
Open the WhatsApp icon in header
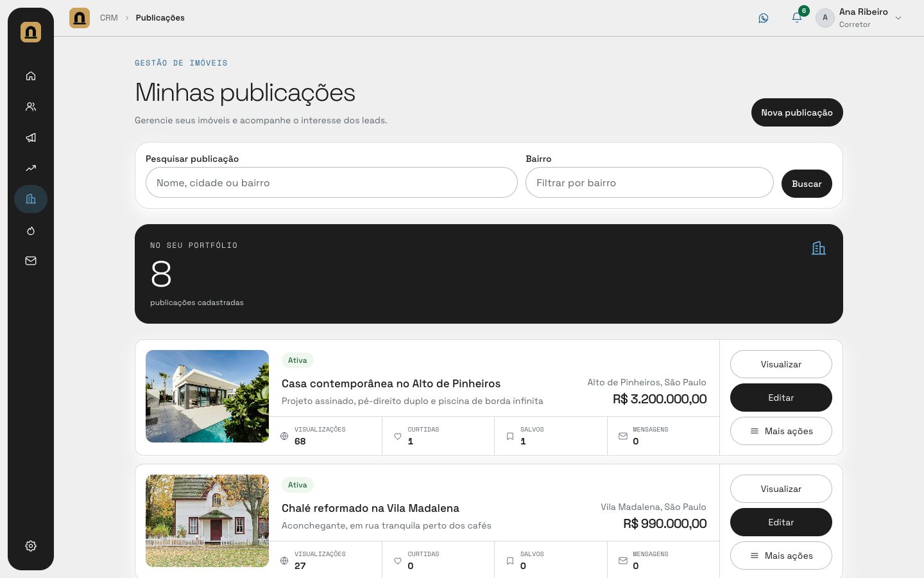click(x=764, y=18)
